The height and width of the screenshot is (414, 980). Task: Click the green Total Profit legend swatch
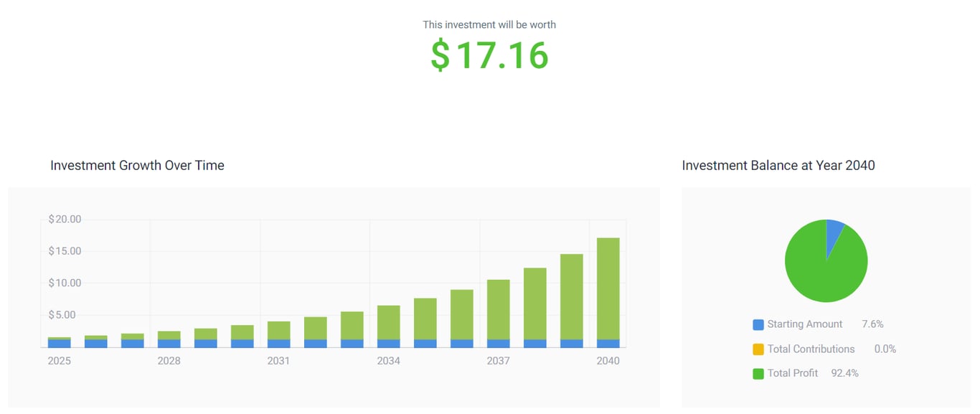click(760, 373)
